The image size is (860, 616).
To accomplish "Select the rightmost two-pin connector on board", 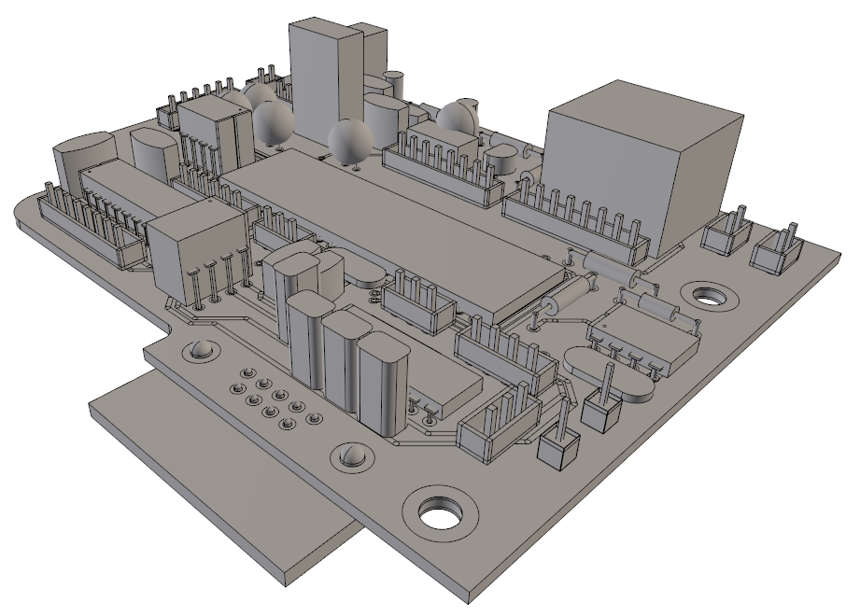I will [780, 252].
